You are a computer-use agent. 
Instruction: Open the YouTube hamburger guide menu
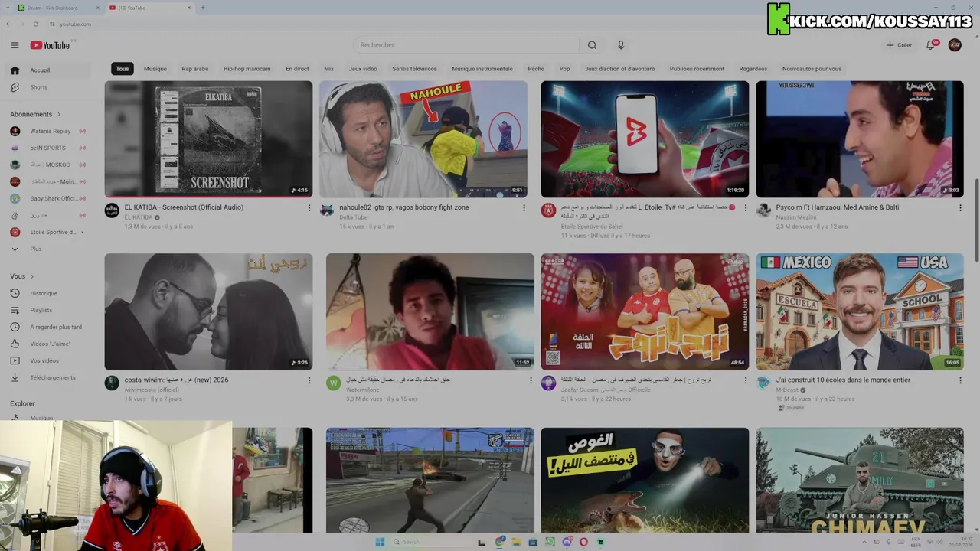[15, 45]
